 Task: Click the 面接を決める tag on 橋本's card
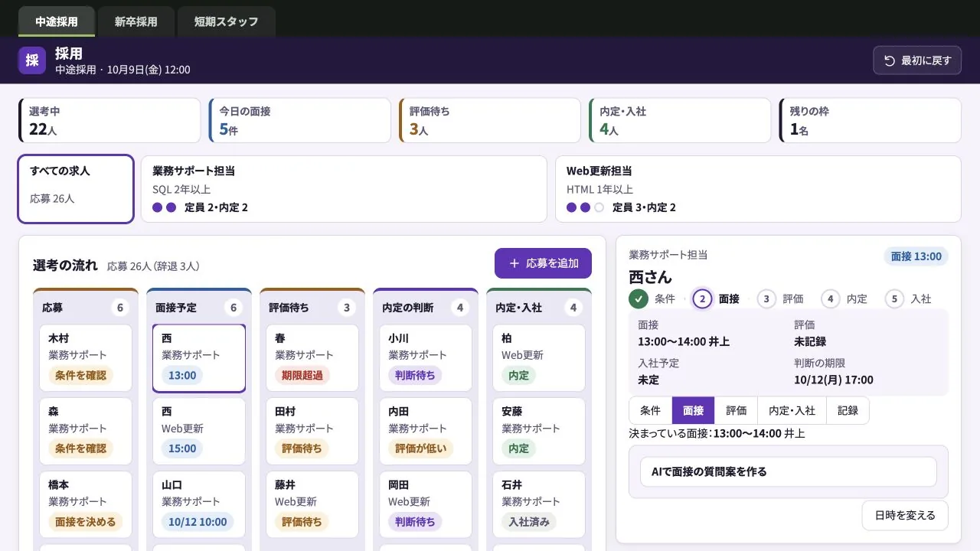pyautogui.click(x=86, y=522)
